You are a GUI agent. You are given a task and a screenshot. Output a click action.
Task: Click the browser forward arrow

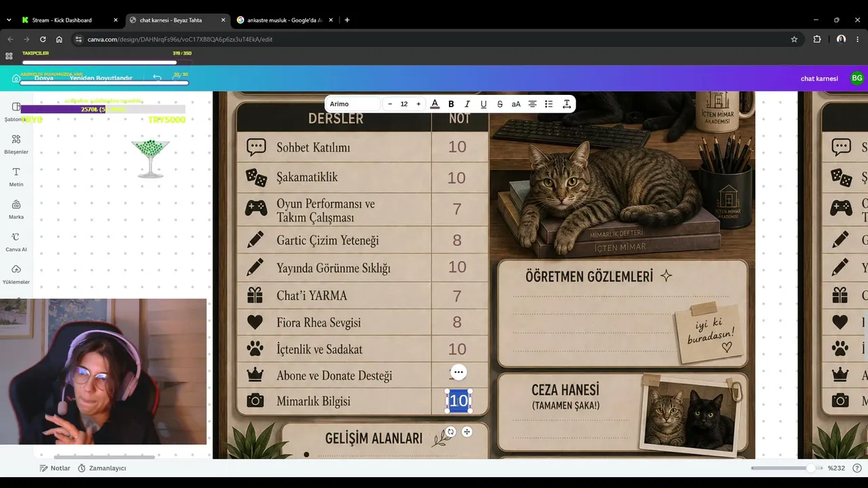pos(26,39)
